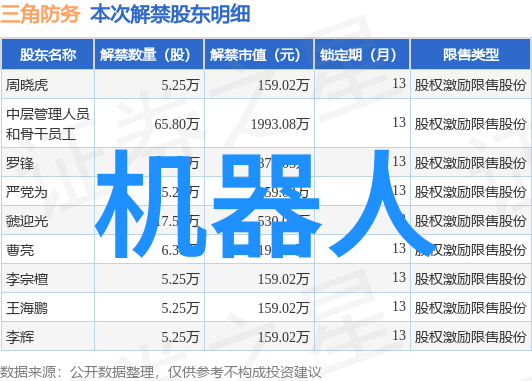The image size is (532, 381).
Task: Click shareholder name 周晓虎
Action: 27,85
